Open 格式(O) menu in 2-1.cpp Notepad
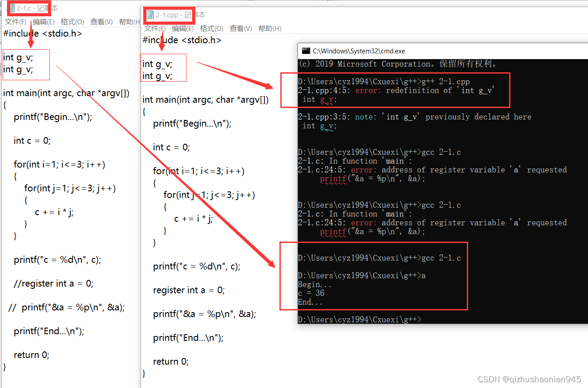The width and height of the screenshot is (588, 388). pos(212,28)
